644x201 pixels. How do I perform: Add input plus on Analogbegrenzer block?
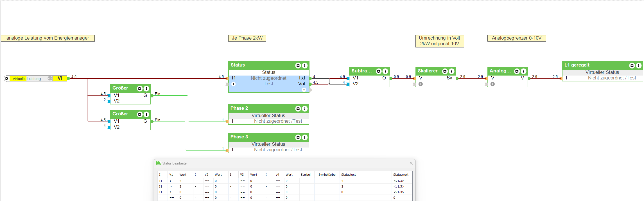[492, 84]
